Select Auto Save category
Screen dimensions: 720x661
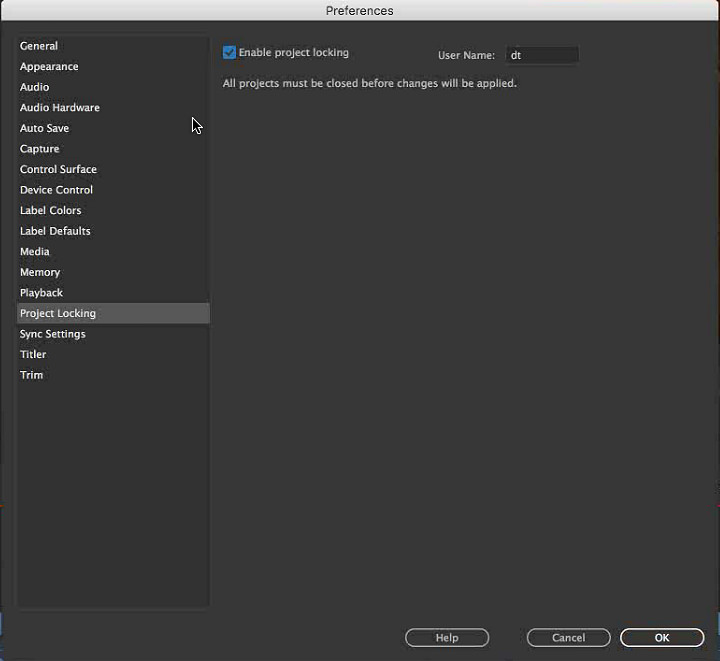[x=113, y=128]
